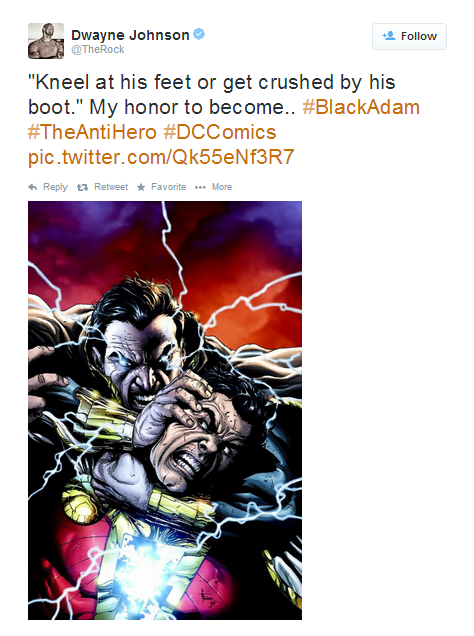Open the #BlackAdam hashtag

[361, 107]
